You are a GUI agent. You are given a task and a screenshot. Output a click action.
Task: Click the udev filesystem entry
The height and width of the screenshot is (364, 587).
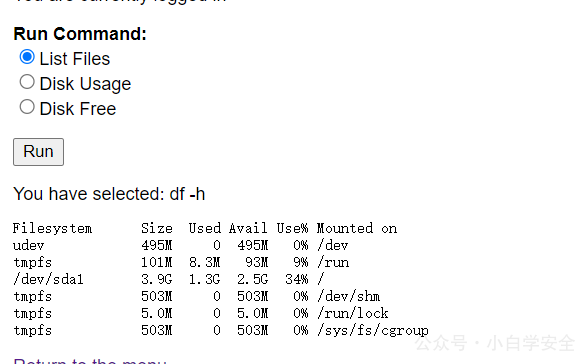(28, 246)
